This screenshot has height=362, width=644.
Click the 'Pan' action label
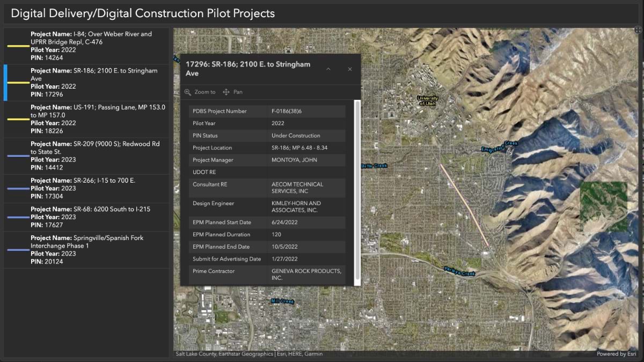pos(238,92)
